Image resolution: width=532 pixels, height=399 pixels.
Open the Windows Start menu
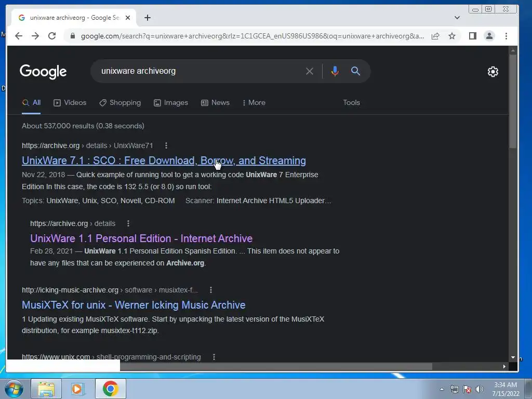14,389
